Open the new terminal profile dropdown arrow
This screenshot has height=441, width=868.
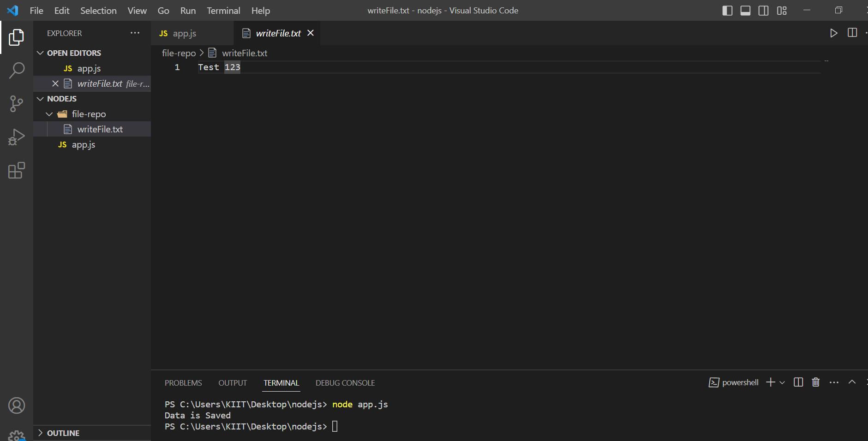tap(782, 382)
